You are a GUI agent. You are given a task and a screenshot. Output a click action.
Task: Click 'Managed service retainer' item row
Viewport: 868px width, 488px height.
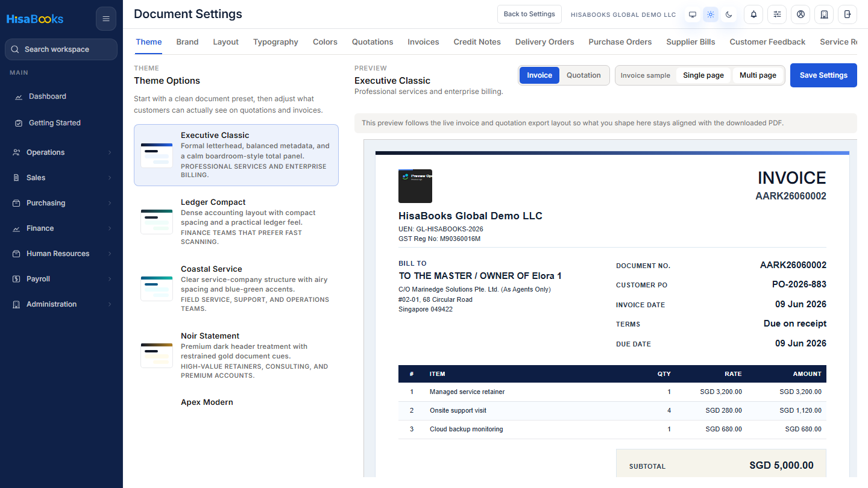pyautogui.click(x=612, y=392)
